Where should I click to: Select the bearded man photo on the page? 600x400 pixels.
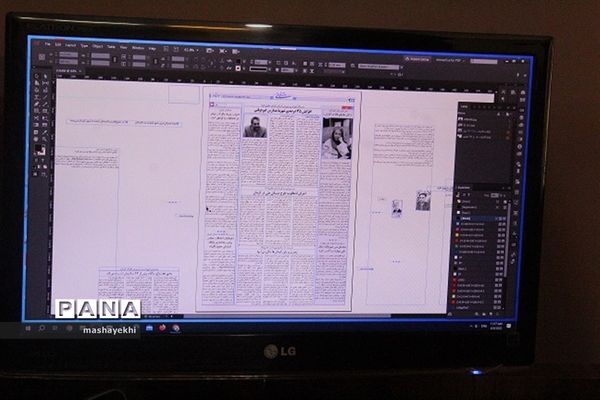(254, 127)
